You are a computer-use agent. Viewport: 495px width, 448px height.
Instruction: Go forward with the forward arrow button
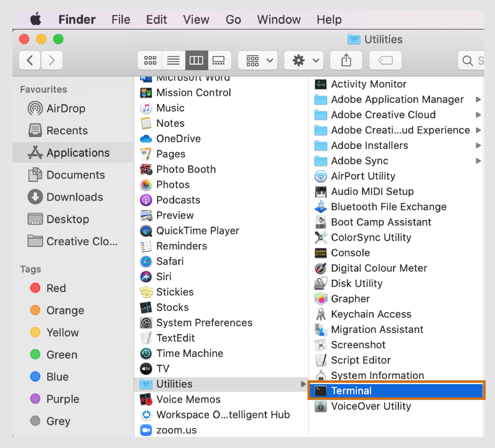[52, 61]
